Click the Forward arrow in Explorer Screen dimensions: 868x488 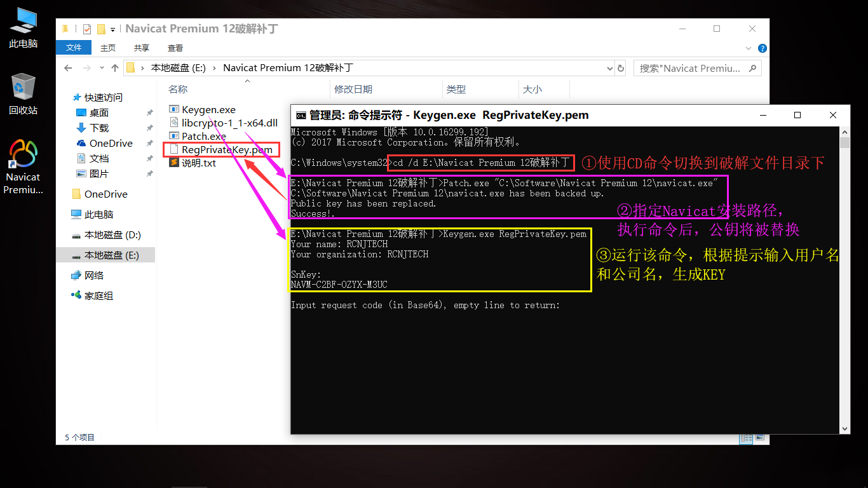click(88, 68)
